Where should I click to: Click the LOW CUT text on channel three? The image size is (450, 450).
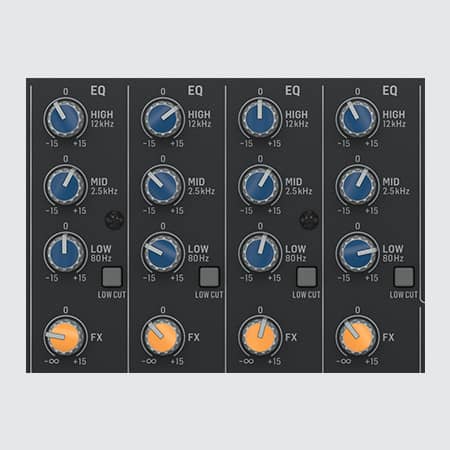306,295
